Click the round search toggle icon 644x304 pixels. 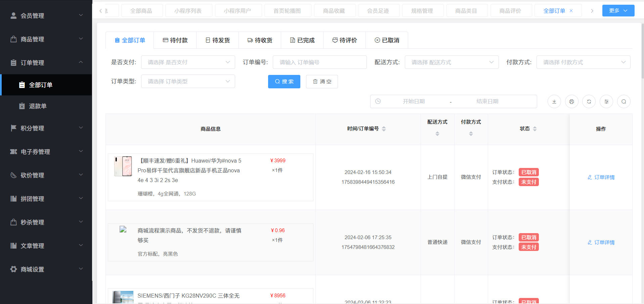pyautogui.click(x=624, y=101)
